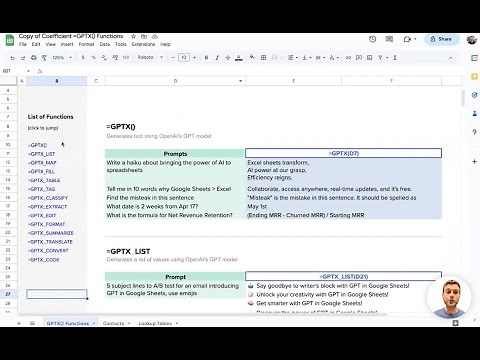Insert a comment
The width and height of the screenshot is (480, 360).
[x=359, y=58]
